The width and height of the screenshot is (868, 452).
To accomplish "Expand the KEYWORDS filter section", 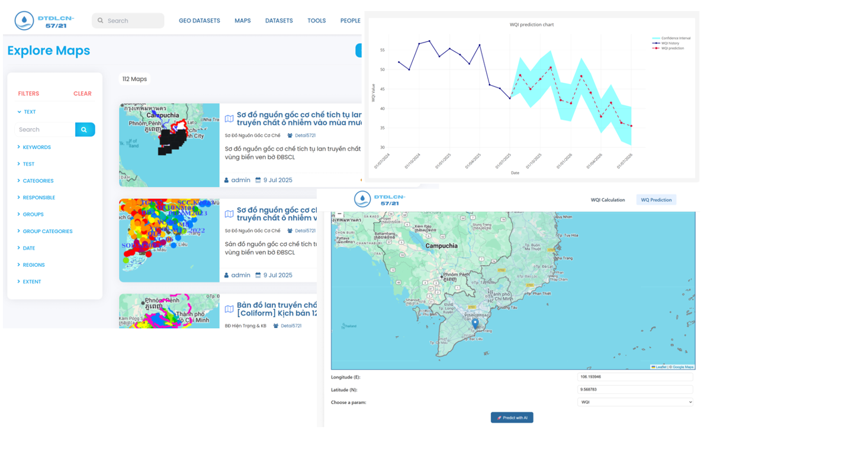I will coord(36,147).
